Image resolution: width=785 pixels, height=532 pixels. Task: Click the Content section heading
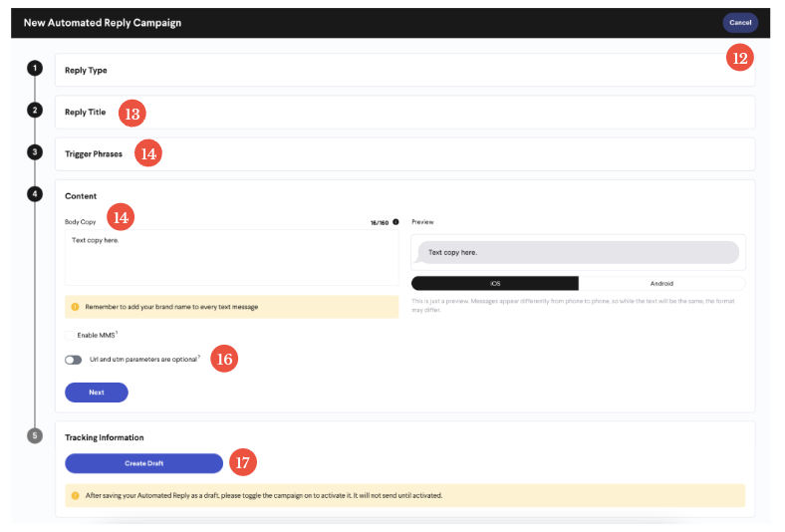click(x=81, y=196)
